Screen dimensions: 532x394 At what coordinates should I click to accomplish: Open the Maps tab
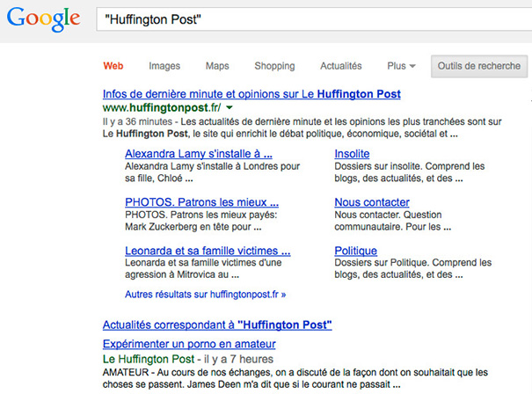coord(217,66)
